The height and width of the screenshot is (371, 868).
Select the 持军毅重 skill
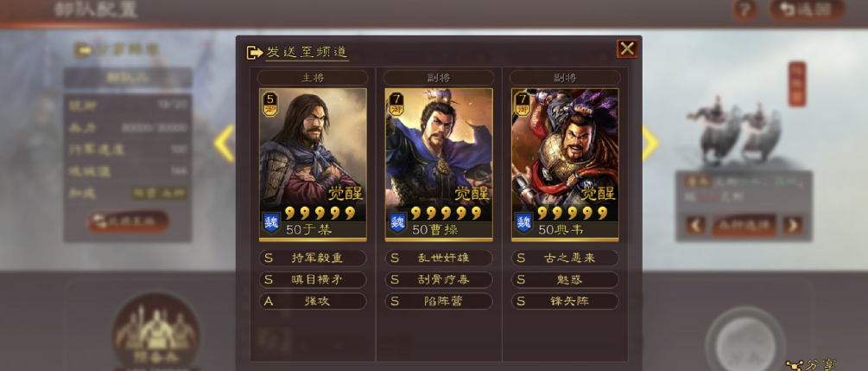click(x=313, y=258)
